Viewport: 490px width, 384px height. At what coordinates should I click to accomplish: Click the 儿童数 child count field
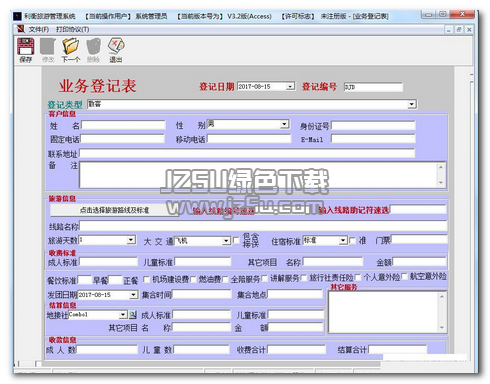tap(201, 349)
